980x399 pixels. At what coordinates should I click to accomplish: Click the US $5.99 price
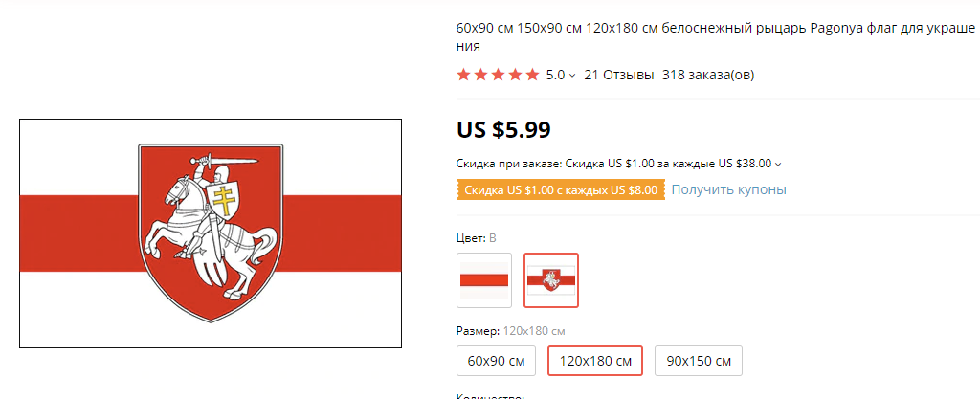[503, 129]
